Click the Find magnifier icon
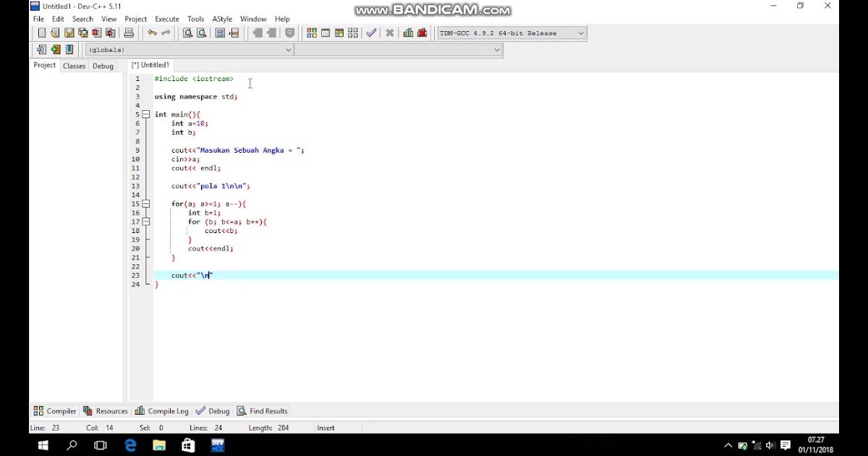Screen dimensions: 868x456 (187, 33)
